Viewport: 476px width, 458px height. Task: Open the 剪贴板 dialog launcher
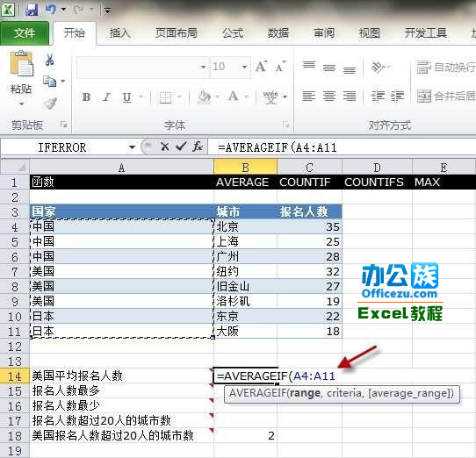63,124
